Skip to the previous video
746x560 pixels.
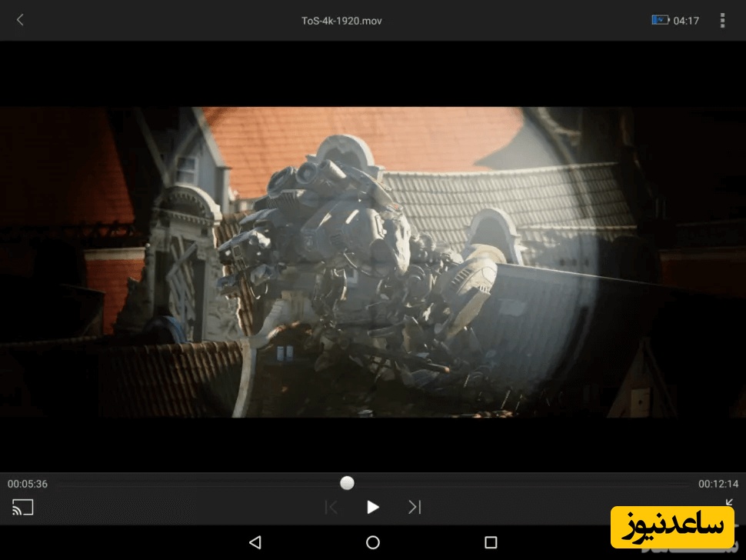pos(331,507)
